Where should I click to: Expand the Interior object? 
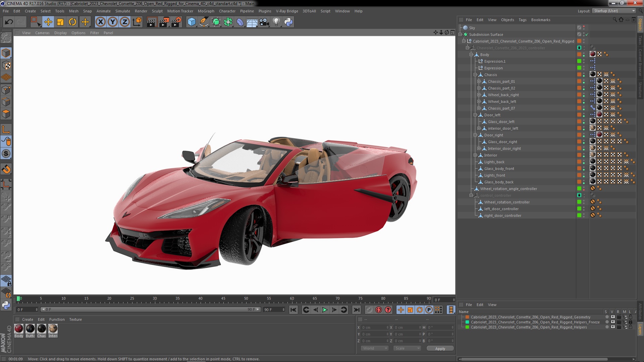[475, 155]
